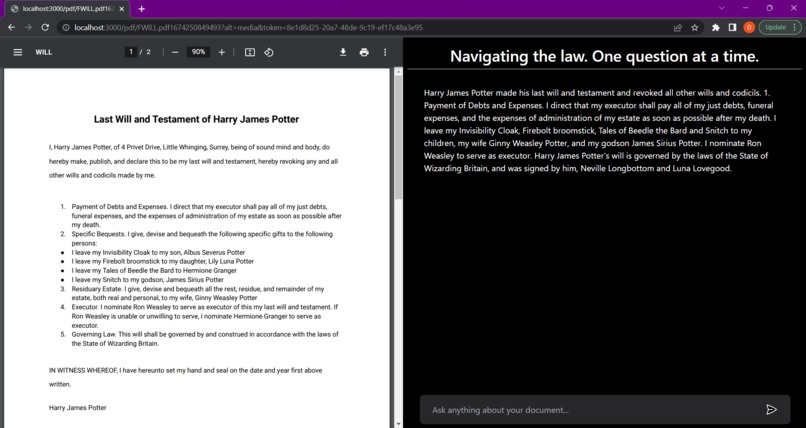Download the WILL PDF
Screen dimensions: 806x428
click(343, 52)
